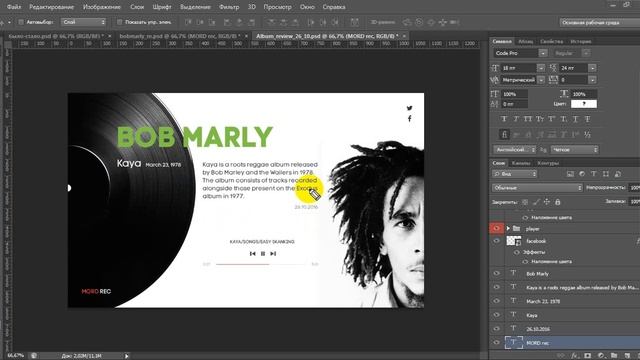Toggle visibility of player group
The width and height of the screenshot is (640, 360).
click(x=496, y=229)
